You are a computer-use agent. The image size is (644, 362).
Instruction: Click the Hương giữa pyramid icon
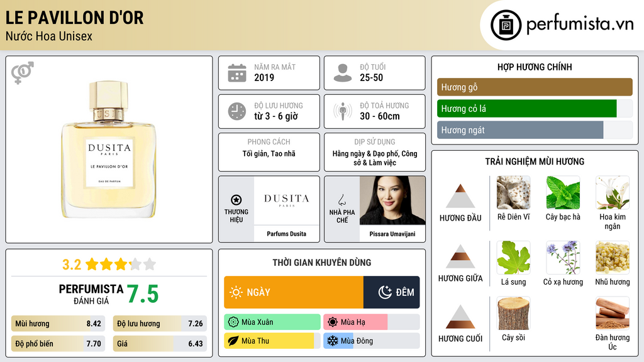pyautogui.click(x=460, y=256)
